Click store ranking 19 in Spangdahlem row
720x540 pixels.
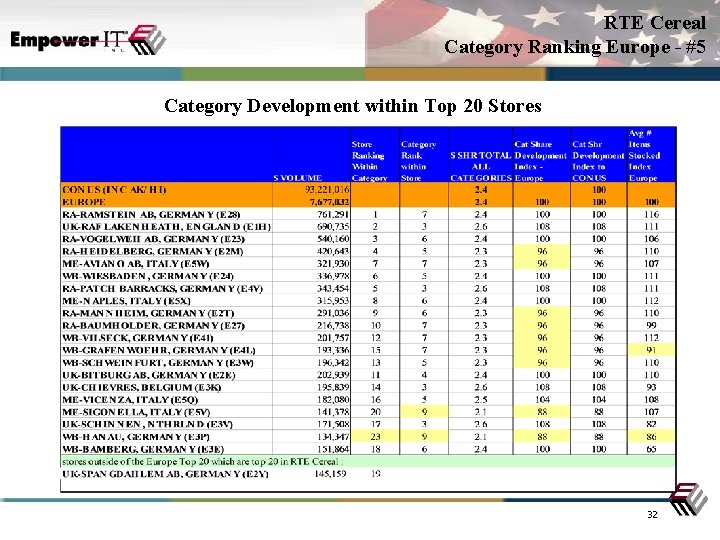pos(376,474)
